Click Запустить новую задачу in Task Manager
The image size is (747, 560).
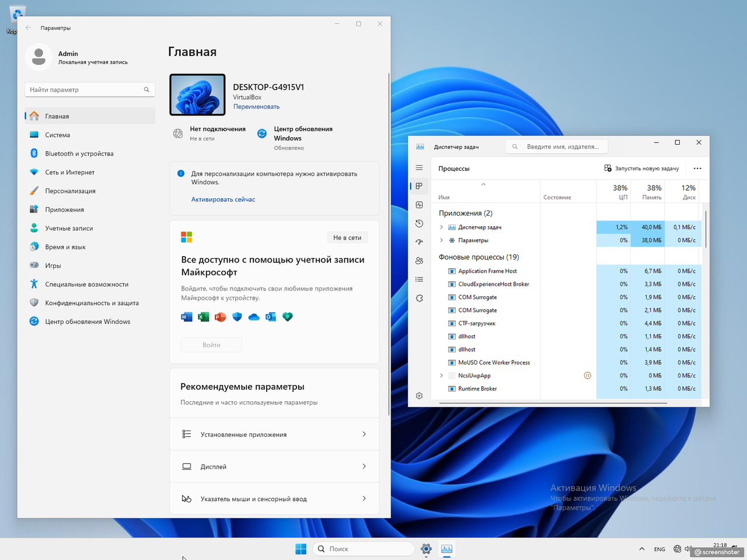point(641,168)
